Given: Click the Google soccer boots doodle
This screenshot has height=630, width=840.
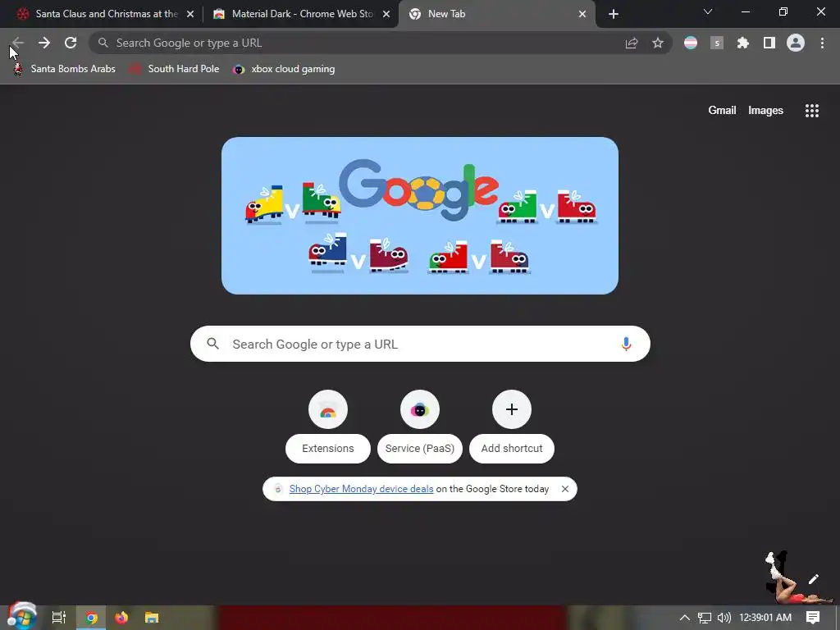Looking at the screenshot, I should [420, 216].
